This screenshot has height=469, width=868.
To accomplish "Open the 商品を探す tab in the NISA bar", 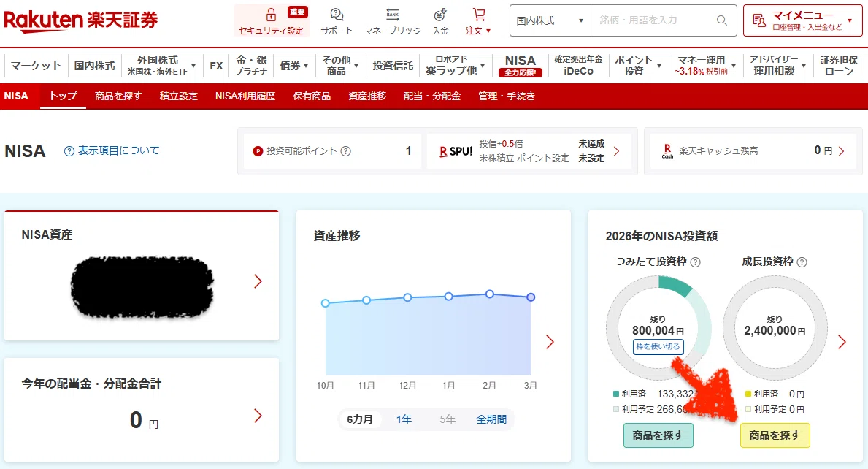I will [118, 96].
